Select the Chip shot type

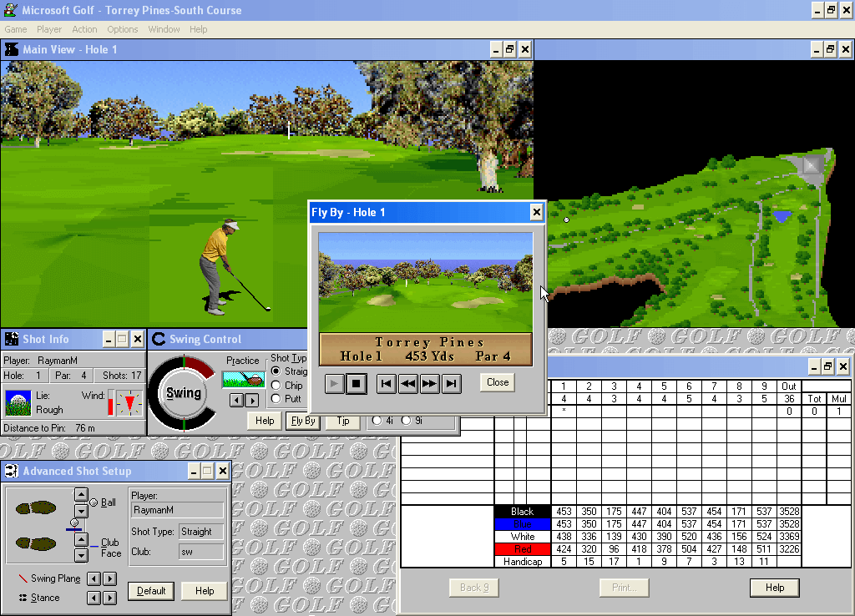275,384
